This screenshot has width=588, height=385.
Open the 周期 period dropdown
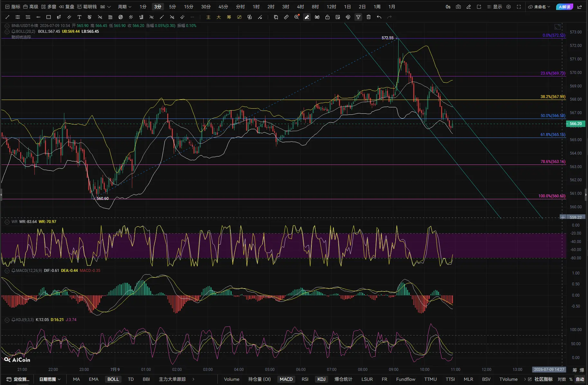coord(124,7)
